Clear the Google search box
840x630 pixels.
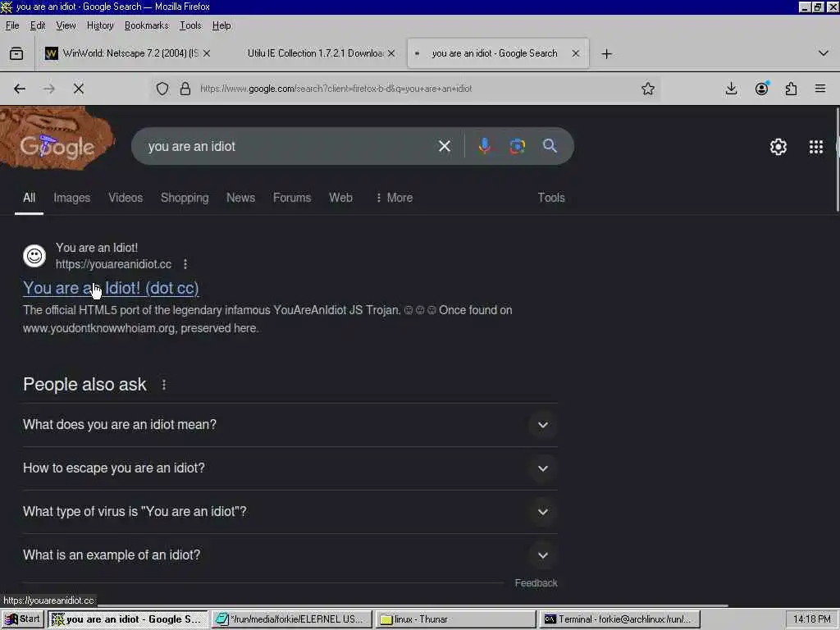tap(445, 146)
